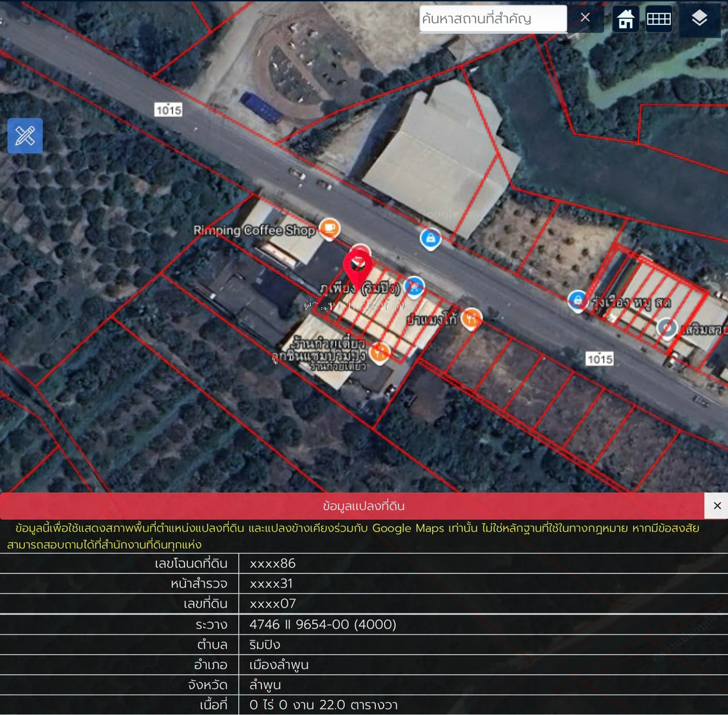
Task: Click the blue cart marker near ภูเพียง
Action: pos(414,286)
